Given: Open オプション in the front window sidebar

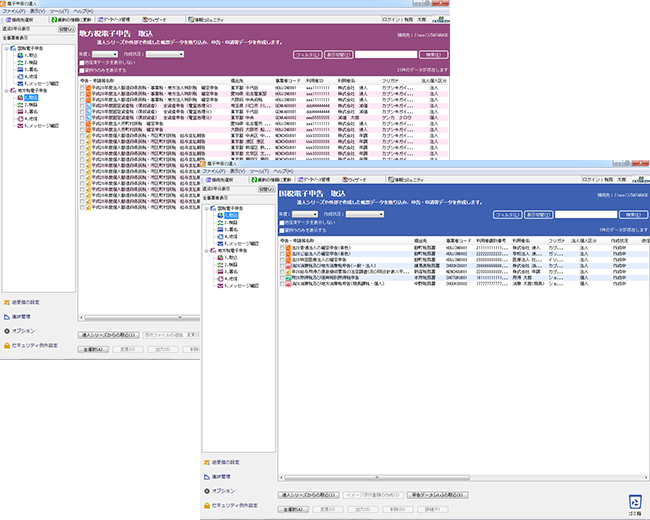Looking at the screenshot, I should click(219, 491).
